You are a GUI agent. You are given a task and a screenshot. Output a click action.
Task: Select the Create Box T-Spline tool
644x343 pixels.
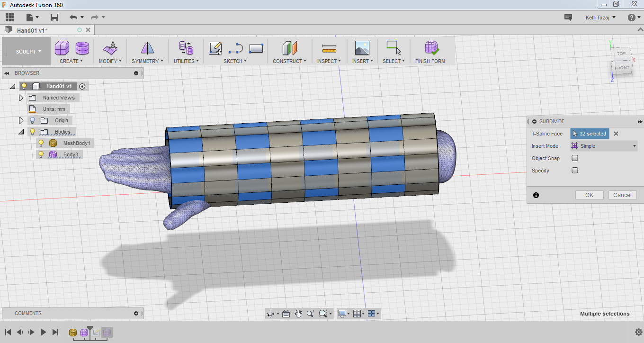click(62, 48)
